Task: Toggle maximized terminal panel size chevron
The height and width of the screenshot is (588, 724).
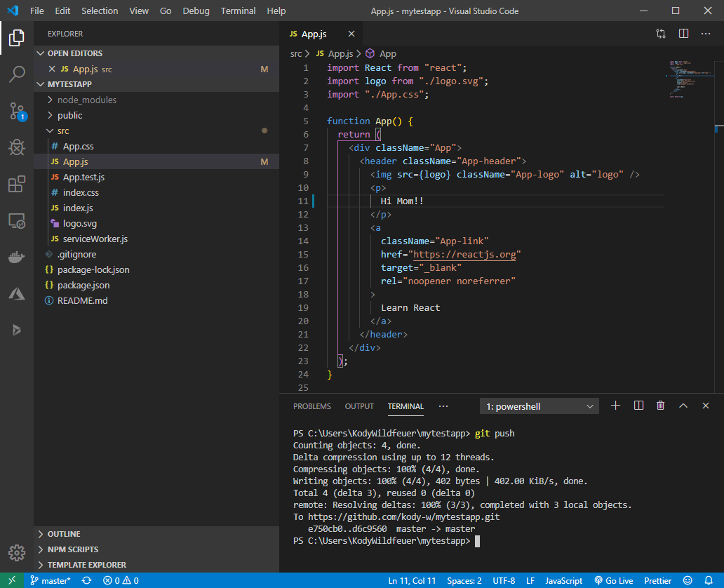Action: tap(683, 406)
